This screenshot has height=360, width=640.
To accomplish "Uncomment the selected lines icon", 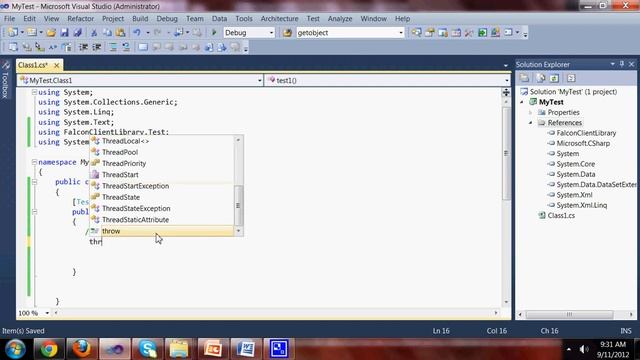I will click(x=126, y=47).
